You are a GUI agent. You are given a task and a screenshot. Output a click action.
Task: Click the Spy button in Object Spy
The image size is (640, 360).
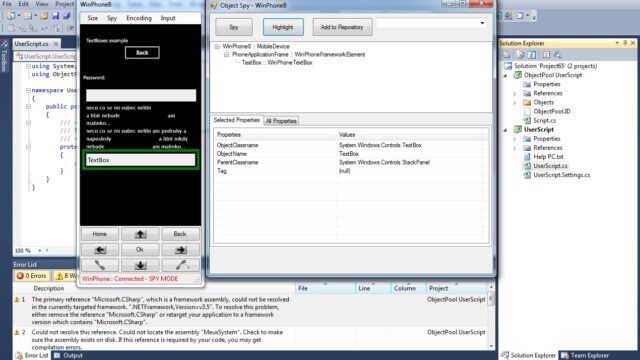[x=233, y=27]
